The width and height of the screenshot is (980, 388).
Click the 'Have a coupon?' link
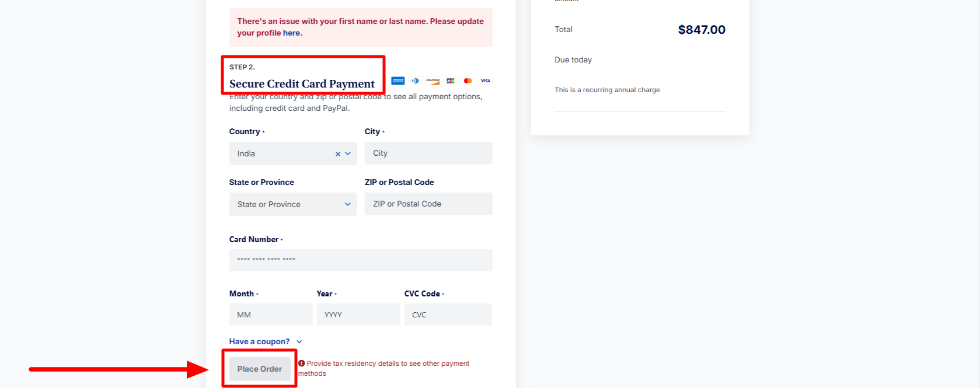259,342
